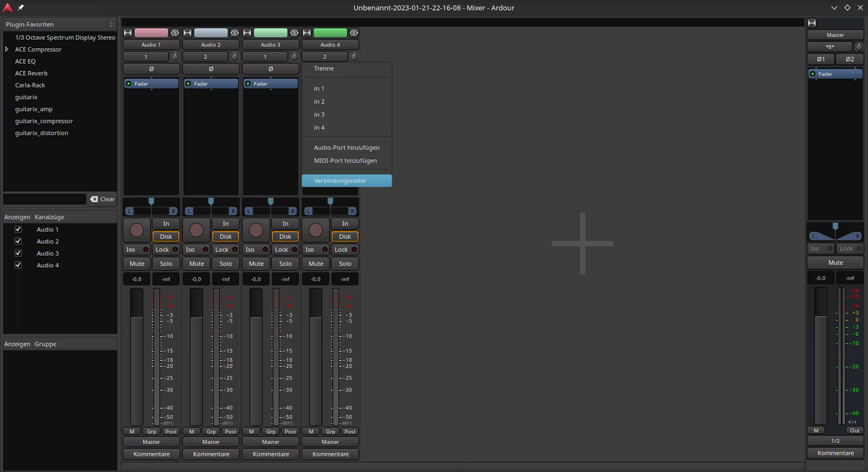Select 'MIDI-Port hinzufügen' menu entry
This screenshot has width=868, height=472.
pos(347,161)
